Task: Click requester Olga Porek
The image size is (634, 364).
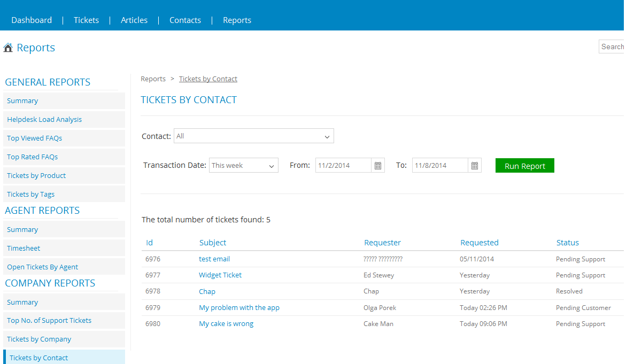Action: click(x=380, y=307)
